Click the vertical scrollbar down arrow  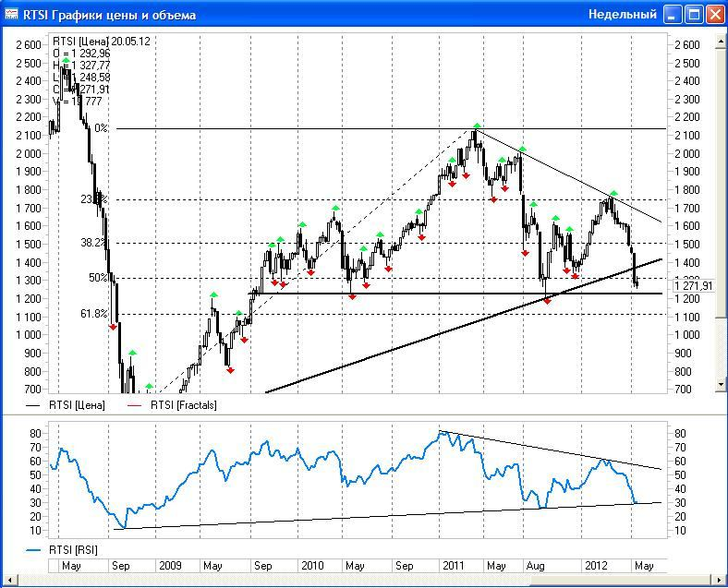(722, 383)
